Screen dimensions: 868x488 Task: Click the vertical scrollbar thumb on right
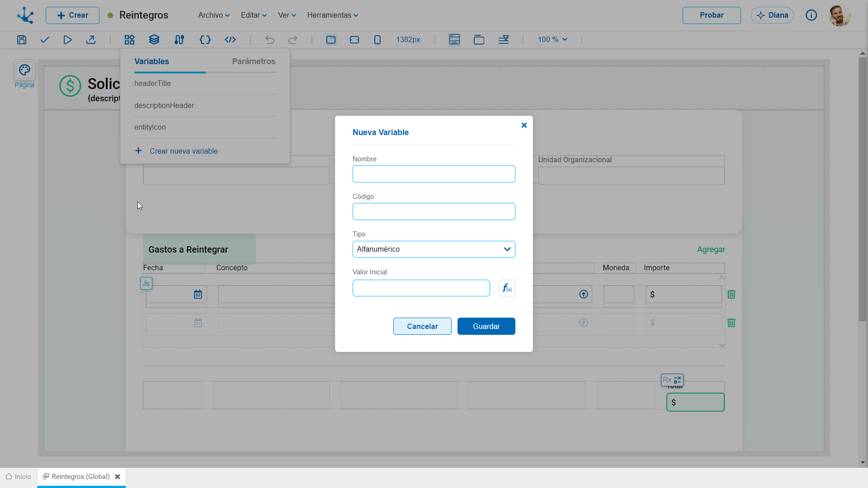[x=863, y=190]
